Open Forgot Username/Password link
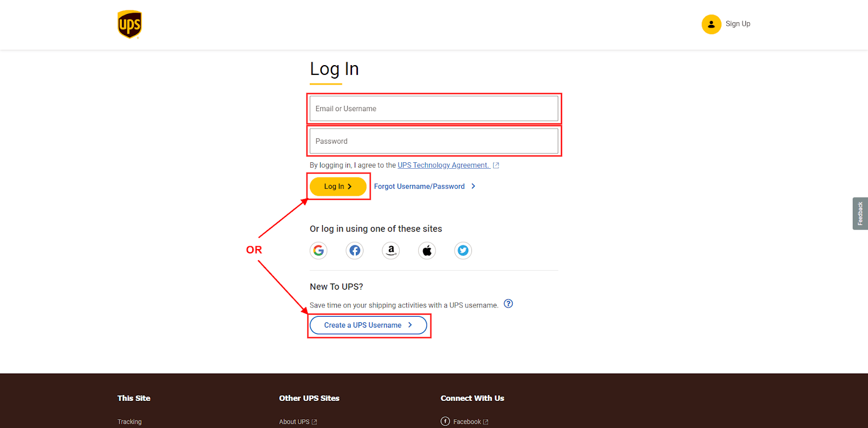 [x=419, y=186]
